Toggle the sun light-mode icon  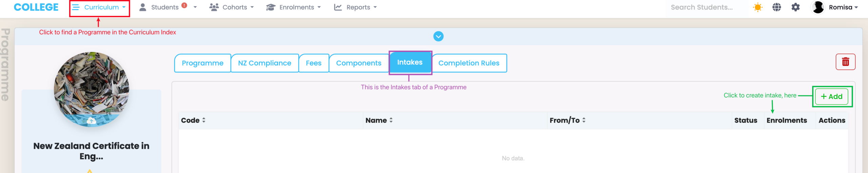tap(757, 7)
